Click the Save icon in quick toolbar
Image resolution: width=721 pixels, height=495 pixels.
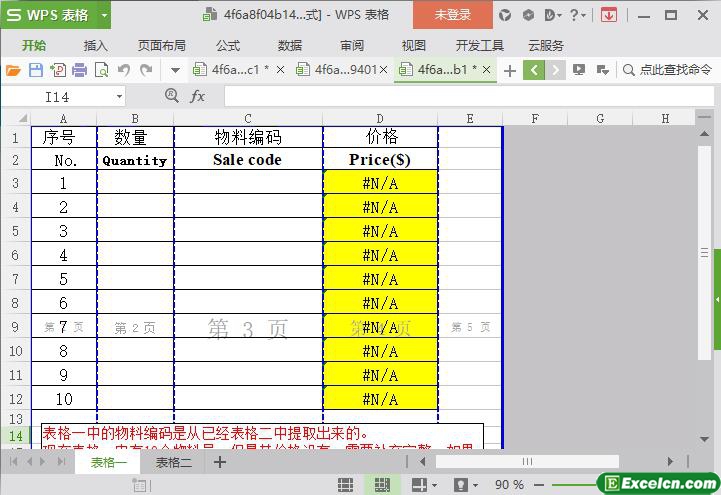pos(35,70)
